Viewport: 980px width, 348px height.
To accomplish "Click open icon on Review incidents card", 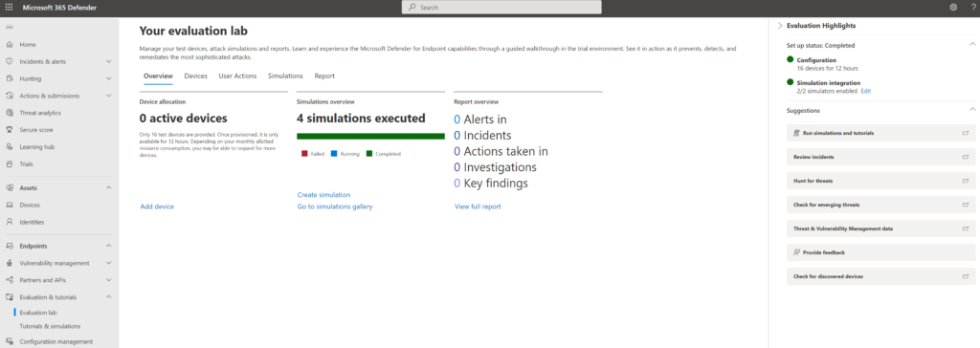I will 966,157.
